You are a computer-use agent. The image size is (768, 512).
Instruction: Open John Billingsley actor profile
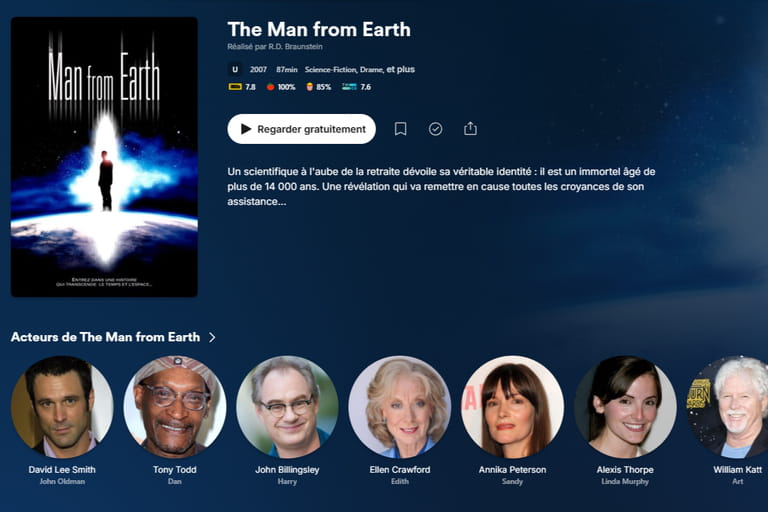(288, 407)
